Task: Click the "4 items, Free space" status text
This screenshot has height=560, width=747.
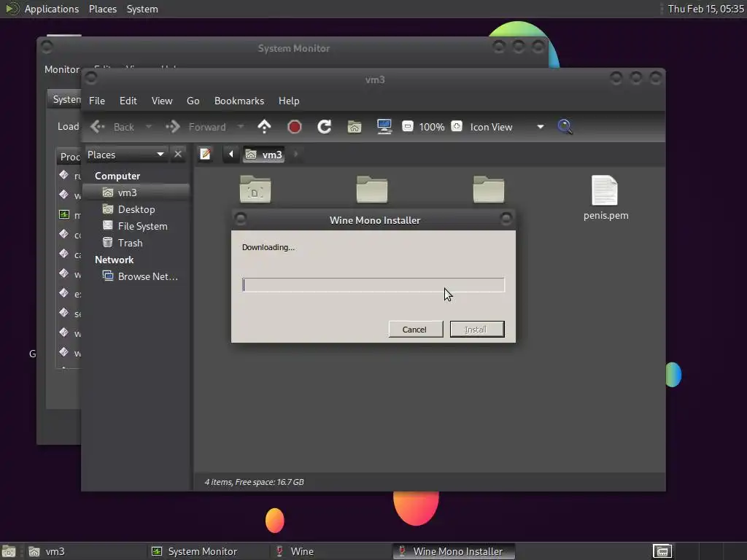Action: 254,482
